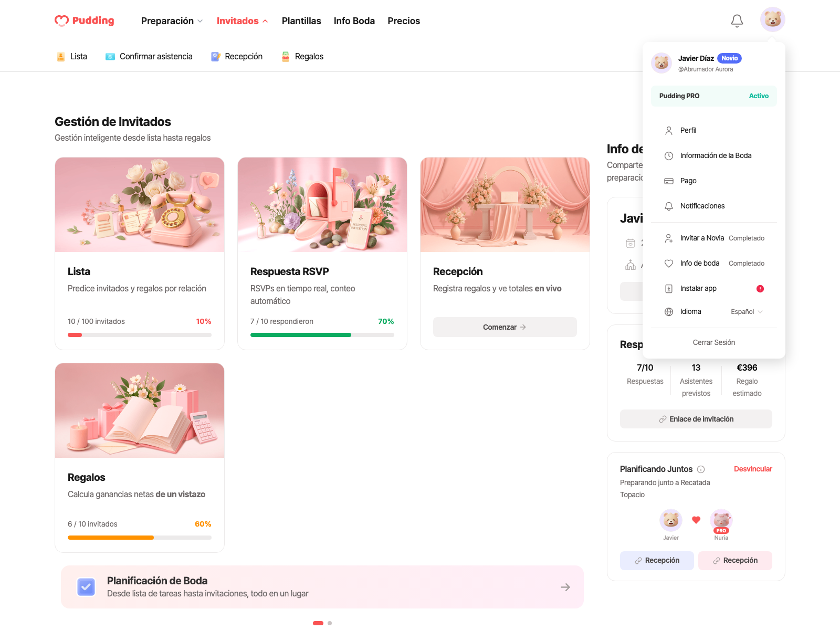Click the Planificación de Boda banner title
Viewport: 840px width, 630px height.
157,581
